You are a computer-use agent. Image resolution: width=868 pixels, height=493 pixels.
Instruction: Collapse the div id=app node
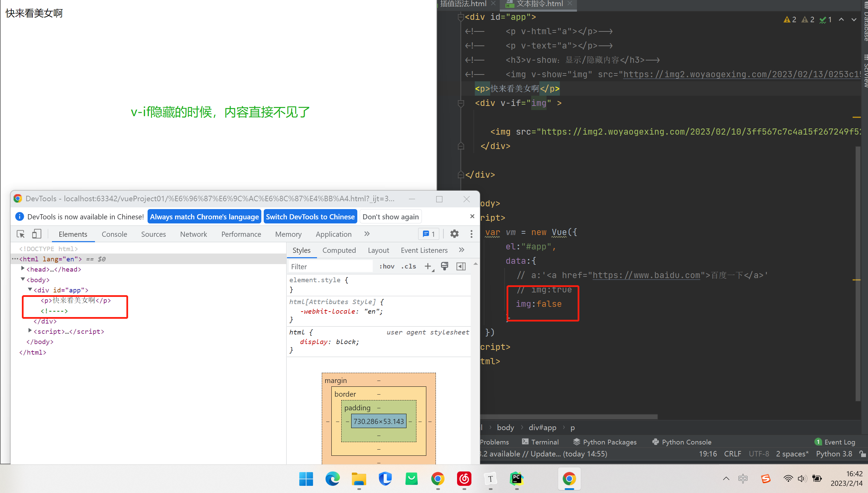coord(30,290)
